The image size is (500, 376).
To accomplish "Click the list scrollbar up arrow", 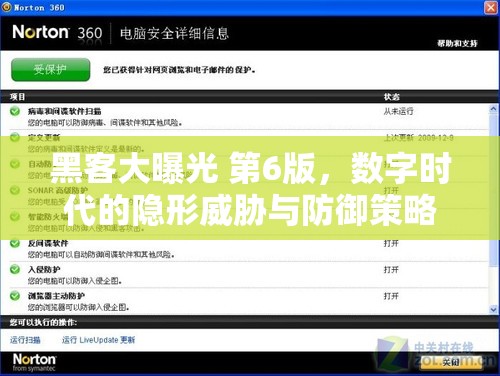I will point(494,109).
